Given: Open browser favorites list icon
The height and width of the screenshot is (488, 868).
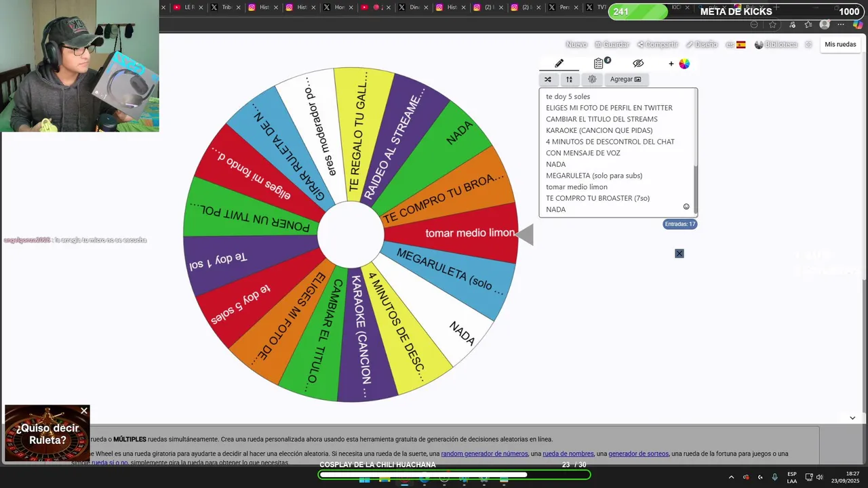Looking at the screenshot, I should point(808,24).
